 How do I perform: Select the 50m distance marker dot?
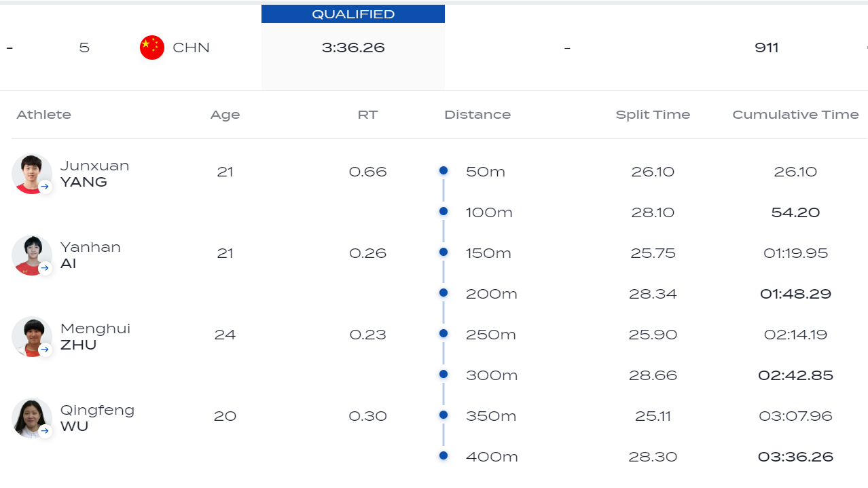[x=444, y=171]
